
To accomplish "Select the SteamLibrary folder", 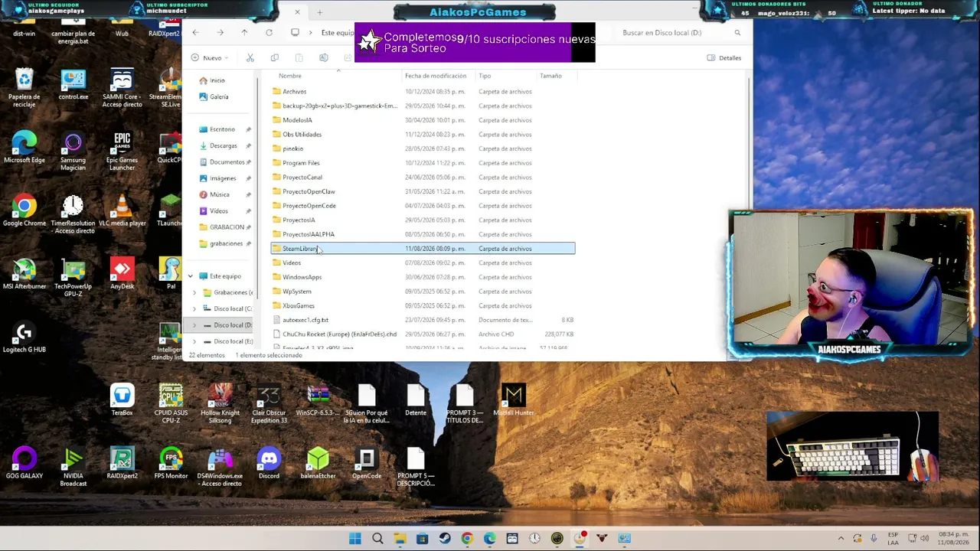I will click(x=423, y=249).
